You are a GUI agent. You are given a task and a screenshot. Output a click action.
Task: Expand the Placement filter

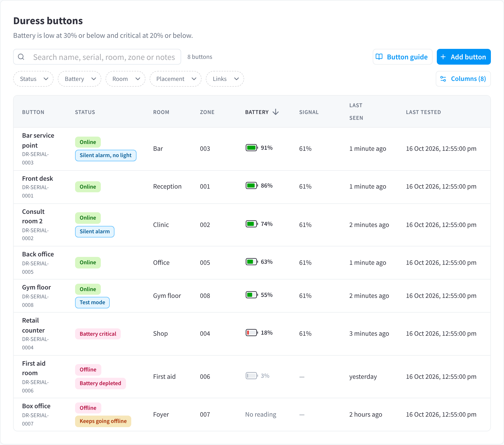176,79
